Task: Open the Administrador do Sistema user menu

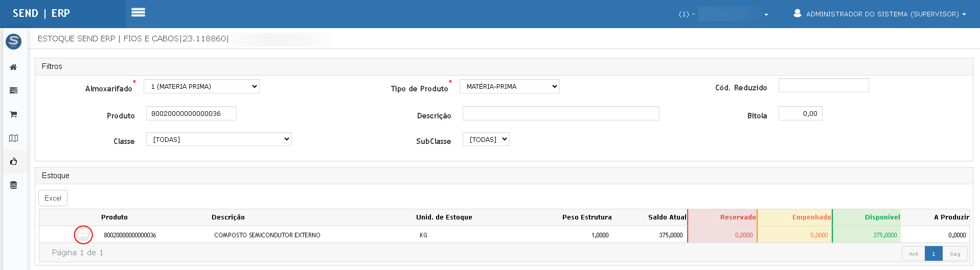Action: tap(879, 14)
